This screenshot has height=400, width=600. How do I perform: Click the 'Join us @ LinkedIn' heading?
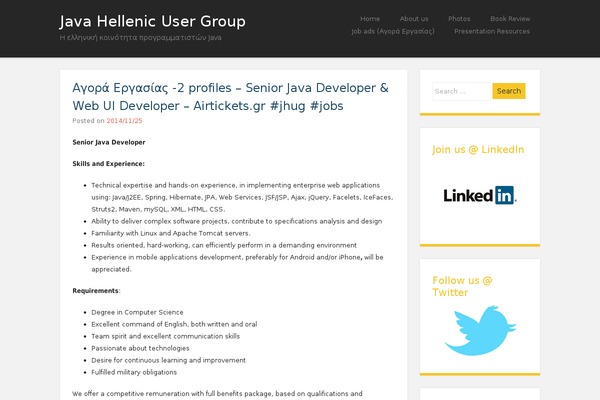click(x=478, y=149)
